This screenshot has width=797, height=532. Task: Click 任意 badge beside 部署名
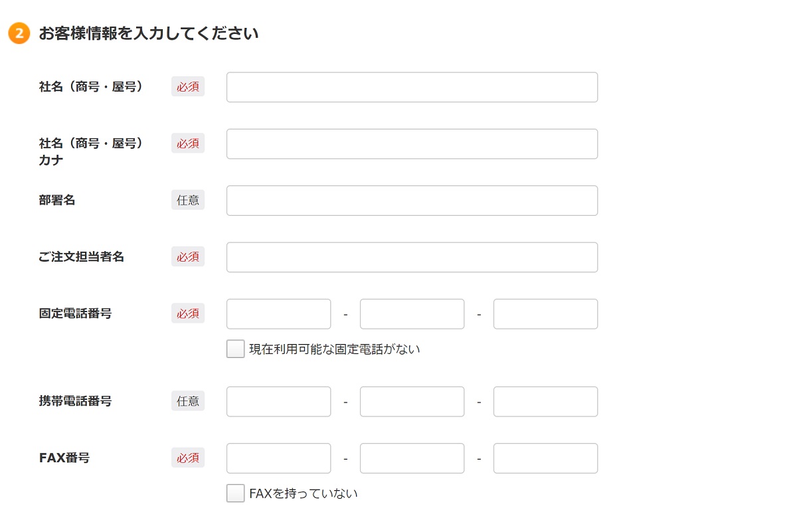tap(188, 200)
